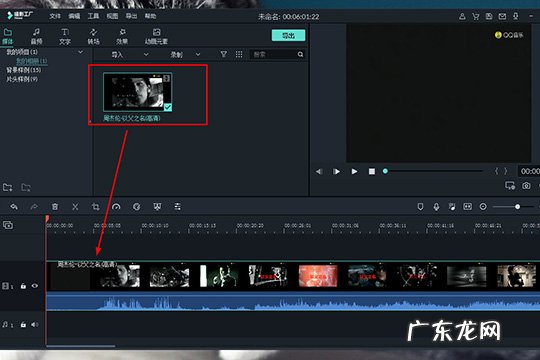The image size is (540, 360).
Task: Click the filter funnel icon
Action: coord(224,54)
